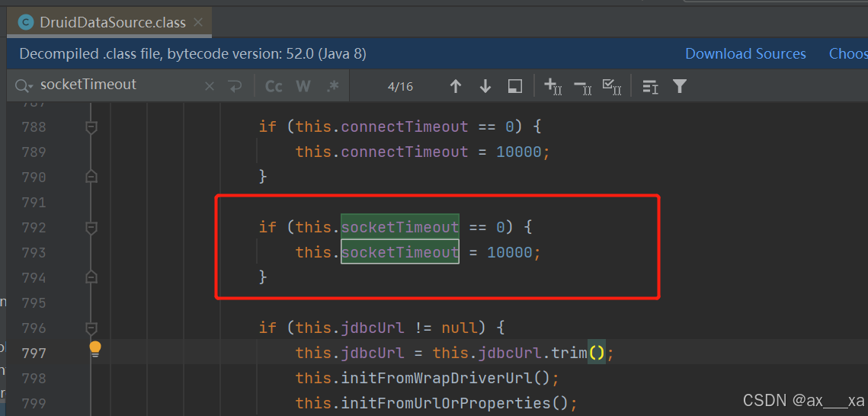Click line number 797 in gutter
Screen dimensions: 868x416
point(34,354)
